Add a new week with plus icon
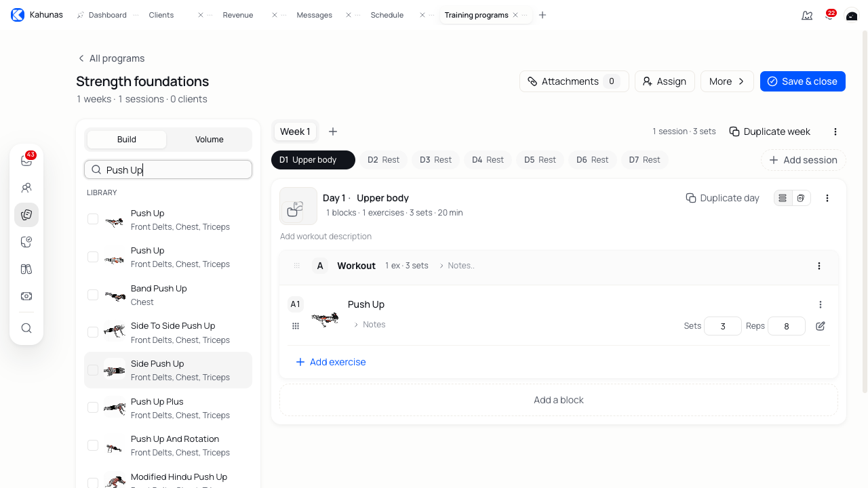The width and height of the screenshot is (868, 488). tap(333, 131)
